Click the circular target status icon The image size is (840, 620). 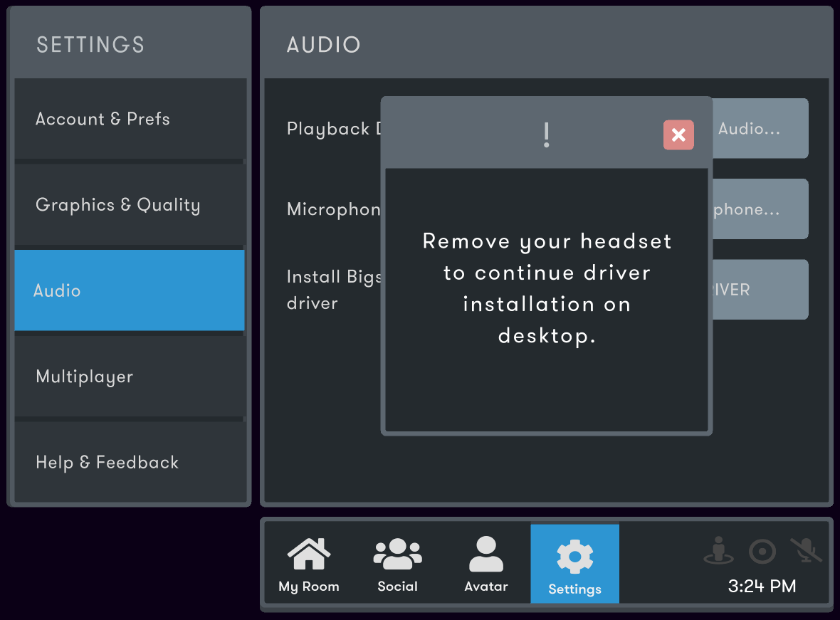coord(762,552)
